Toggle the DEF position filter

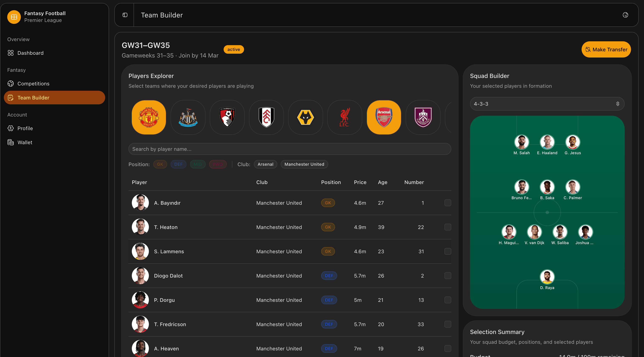coord(178,164)
